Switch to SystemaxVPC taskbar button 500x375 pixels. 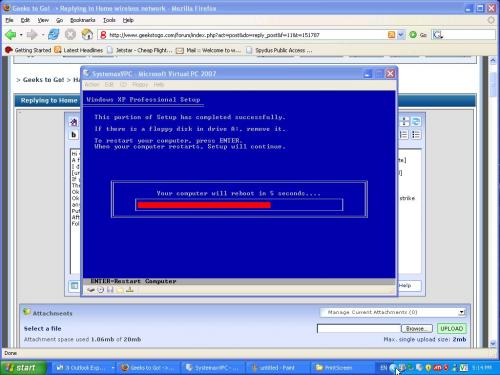pos(213,368)
